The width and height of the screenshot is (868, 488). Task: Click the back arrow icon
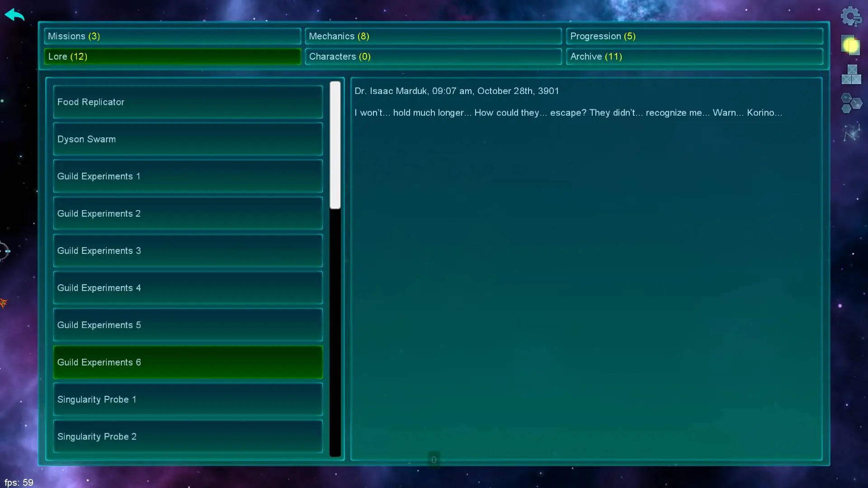tap(14, 15)
